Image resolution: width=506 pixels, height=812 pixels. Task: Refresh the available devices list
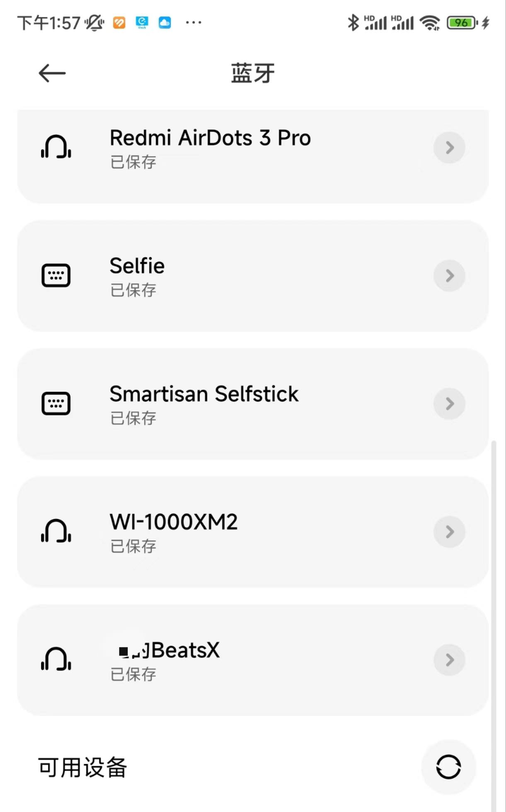pos(448,767)
